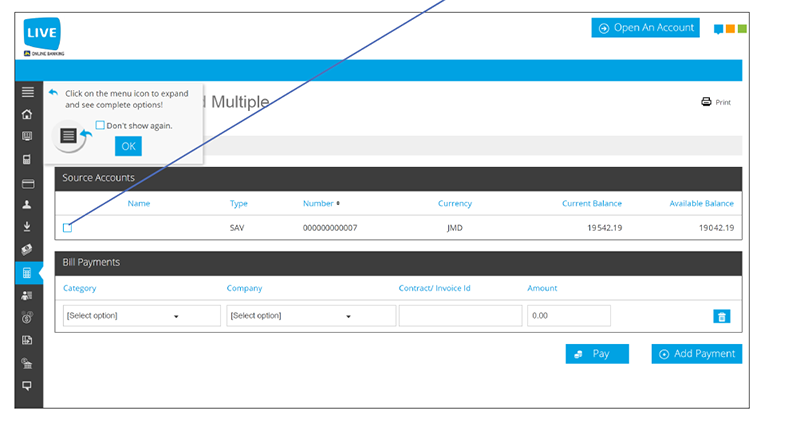Viewport: 800px width, 439px height.
Task: Click the Print icon
Action: tap(706, 102)
